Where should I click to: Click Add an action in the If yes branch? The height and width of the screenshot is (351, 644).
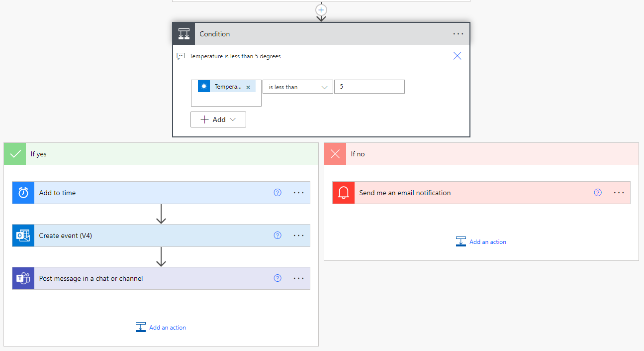click(x=161, y=327)
